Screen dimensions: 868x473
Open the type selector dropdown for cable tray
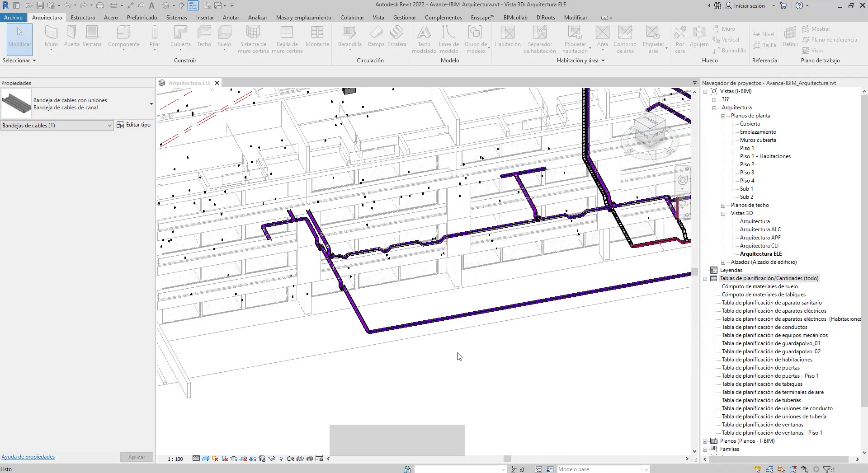151,104
